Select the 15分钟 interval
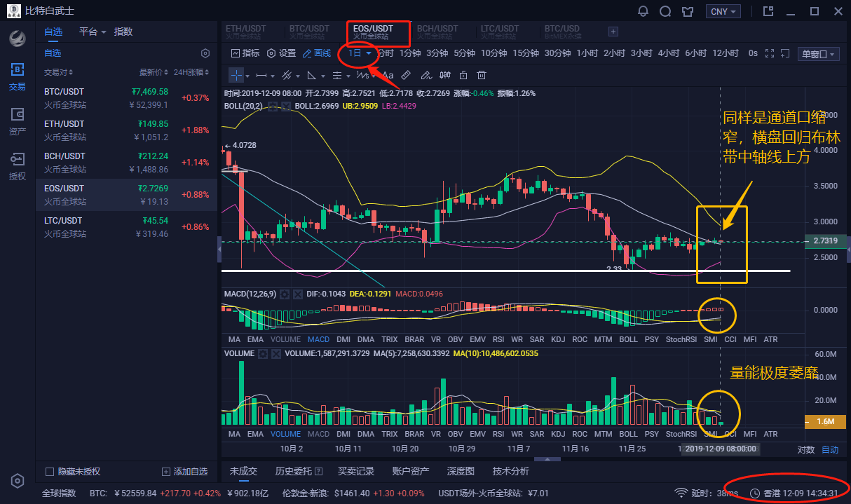The height and width of the screenshot is (504, 851). coord(526,53)
